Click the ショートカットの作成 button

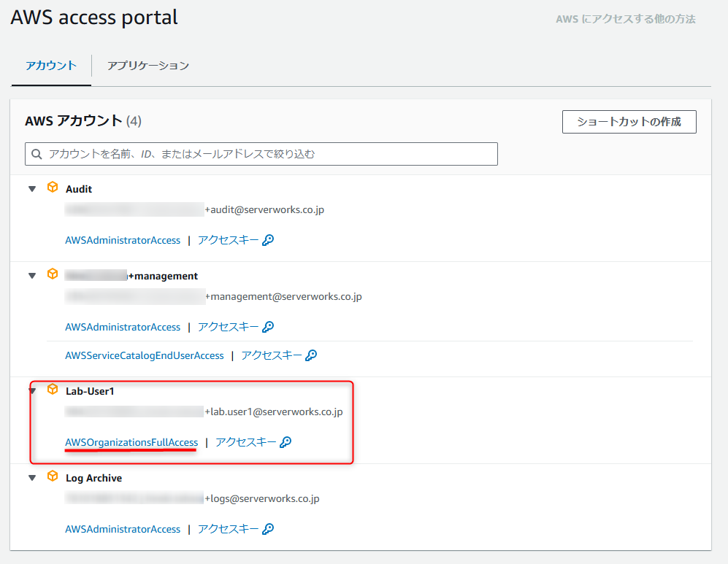(x=629, y=122)
